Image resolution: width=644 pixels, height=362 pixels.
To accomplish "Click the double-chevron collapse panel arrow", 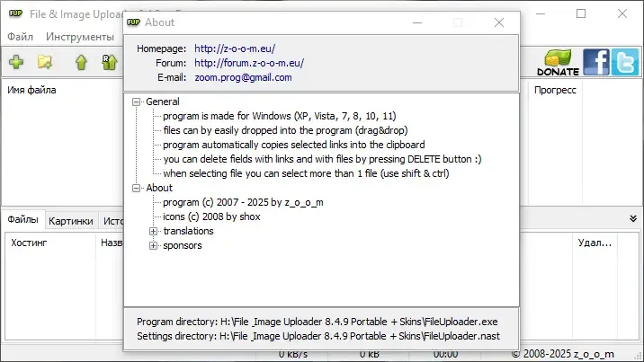I will [x=633, y=219].
